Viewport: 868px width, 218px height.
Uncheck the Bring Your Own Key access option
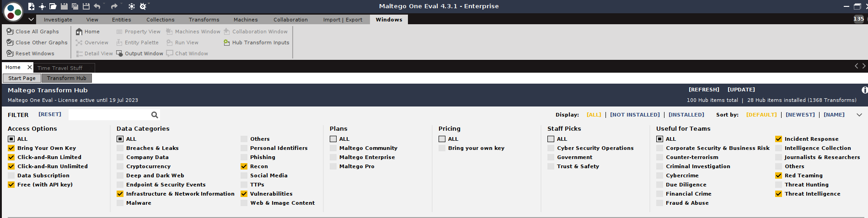coord(11,148)
